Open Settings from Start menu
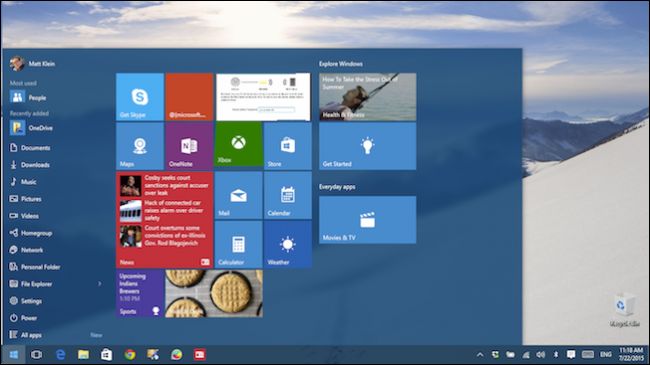This screenshot has height=365, width=650. [26, 301]
